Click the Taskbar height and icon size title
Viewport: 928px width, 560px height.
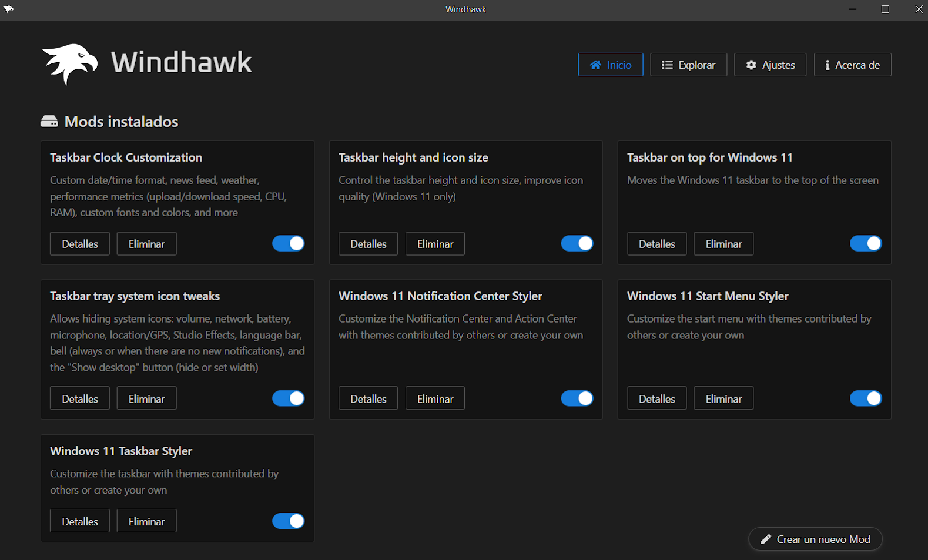(413, 157)
